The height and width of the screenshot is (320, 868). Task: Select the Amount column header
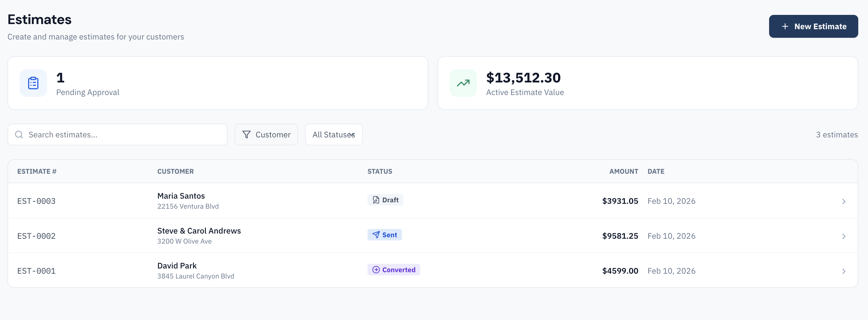pos(624,171)
